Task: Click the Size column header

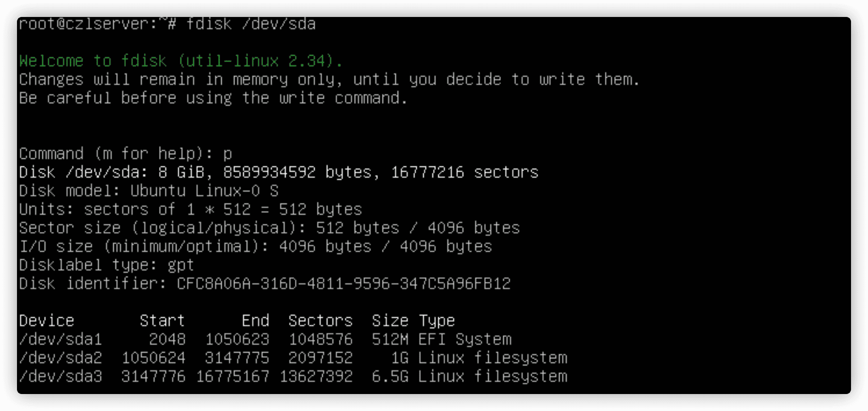Action: (x=390, y=321)
